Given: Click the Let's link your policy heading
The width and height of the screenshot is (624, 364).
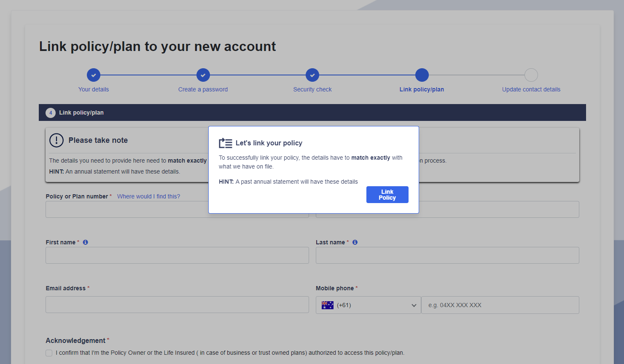Looking at the screenshot, I should [269, 143].
